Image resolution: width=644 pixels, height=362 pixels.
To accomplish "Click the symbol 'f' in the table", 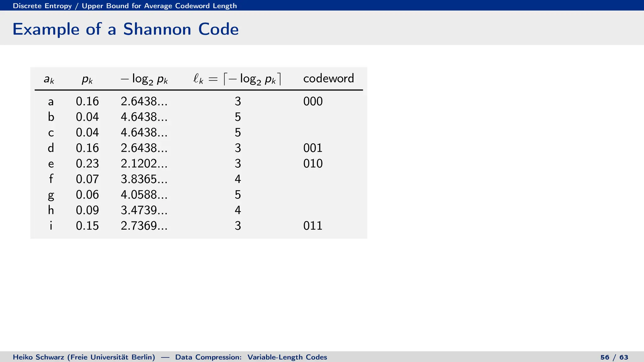I will [51, 178].
